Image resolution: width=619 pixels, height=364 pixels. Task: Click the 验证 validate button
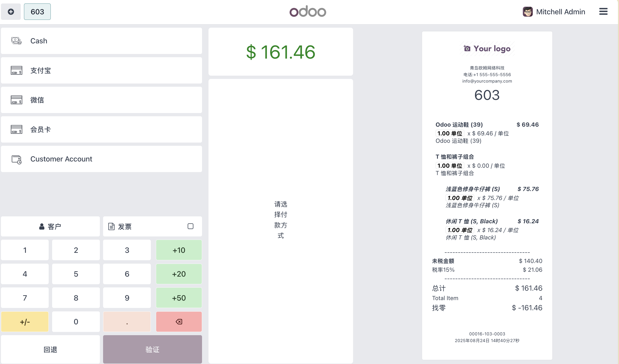[152, 349]
